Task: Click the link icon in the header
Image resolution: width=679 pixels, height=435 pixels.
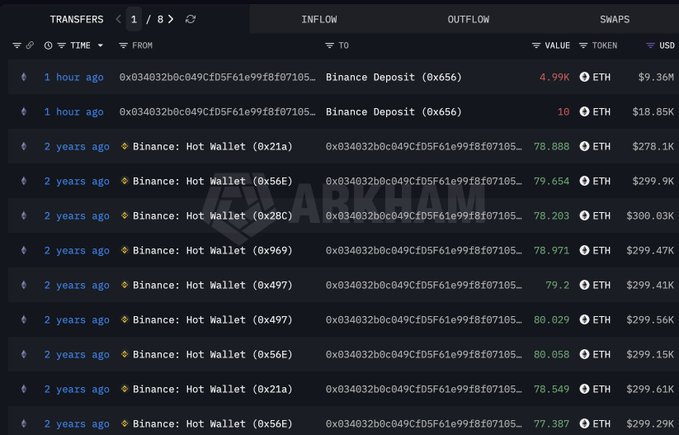Action: tap(30, 45)
